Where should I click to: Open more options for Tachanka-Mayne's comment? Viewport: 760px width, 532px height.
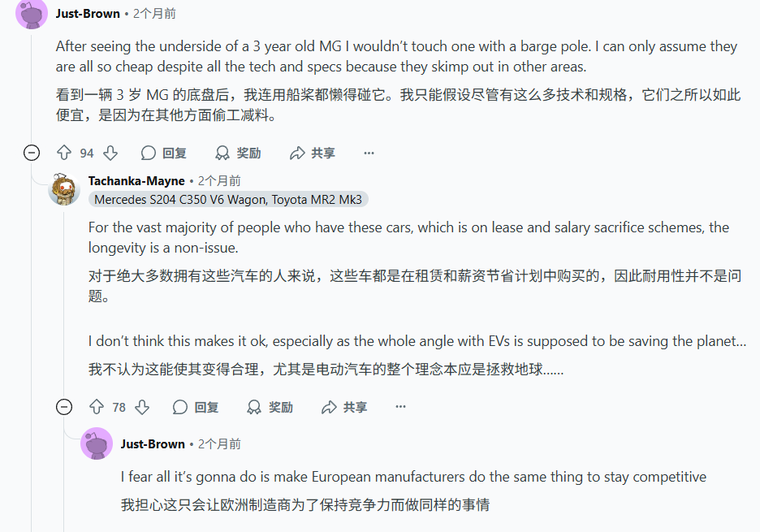pos(401,407)
